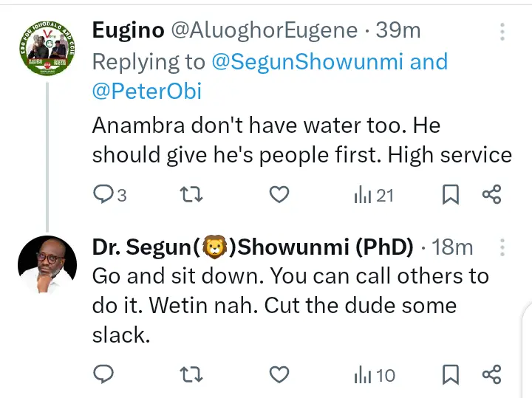Retweet Eugino's reply tweet
Viewport: 532px width, 398px height.
[x=192, y=195]
